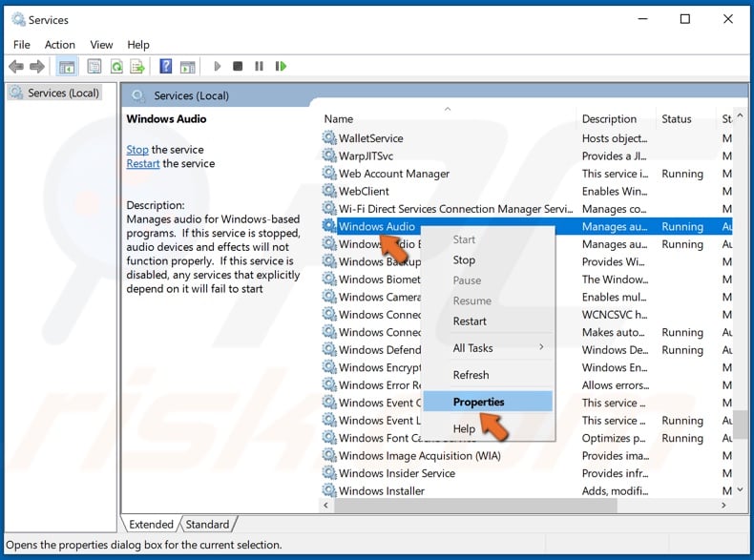Image resolution: width=754 pixels, height=560 pixels.
Task: Click the Show/Hide Action Pane icon
Action: pos(187,67)
